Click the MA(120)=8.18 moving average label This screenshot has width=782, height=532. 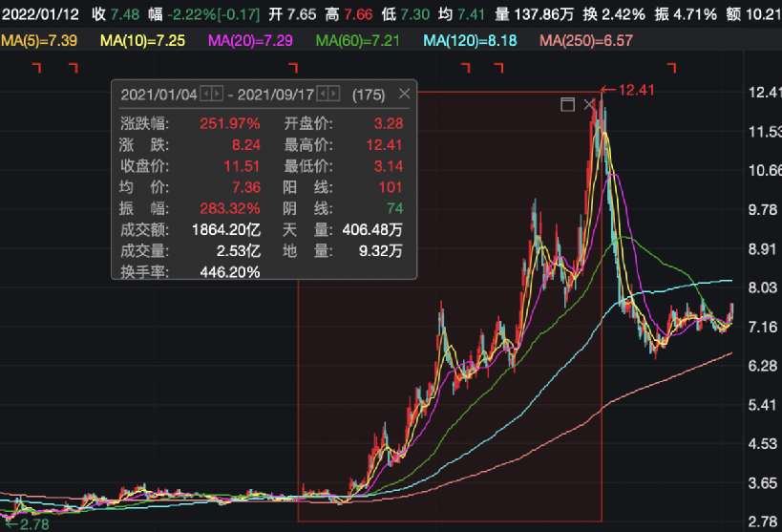click(x=471, y=40)
